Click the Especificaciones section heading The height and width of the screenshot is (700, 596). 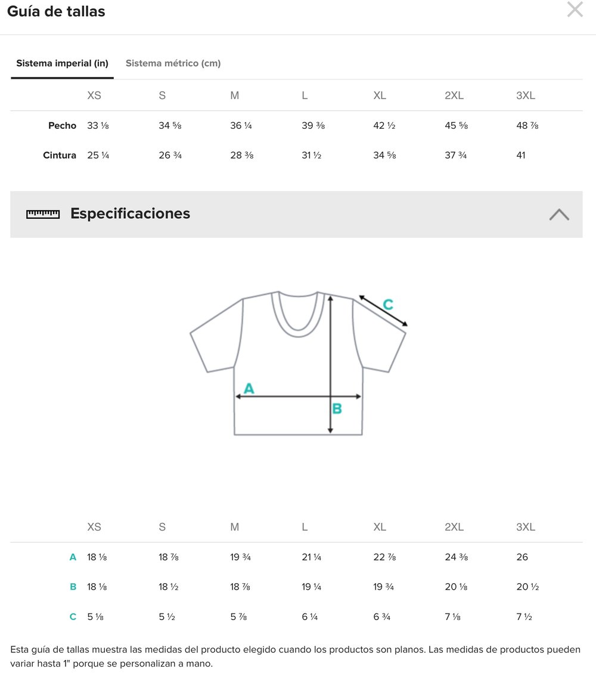click(x=130, y=213)
